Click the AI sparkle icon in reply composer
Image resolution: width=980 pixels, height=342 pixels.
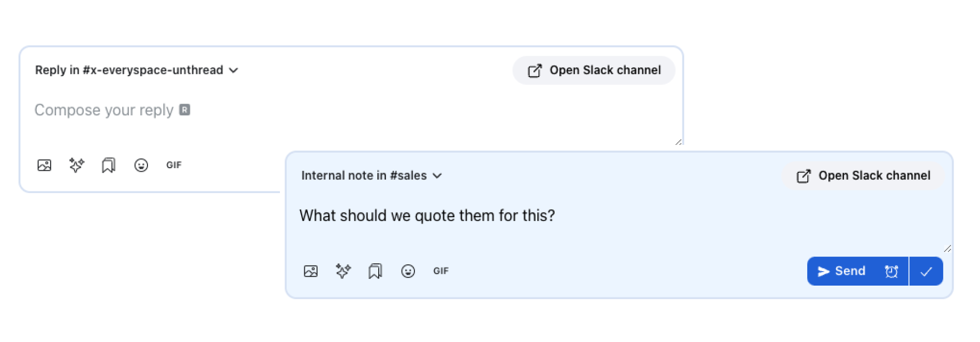[77, 166]
